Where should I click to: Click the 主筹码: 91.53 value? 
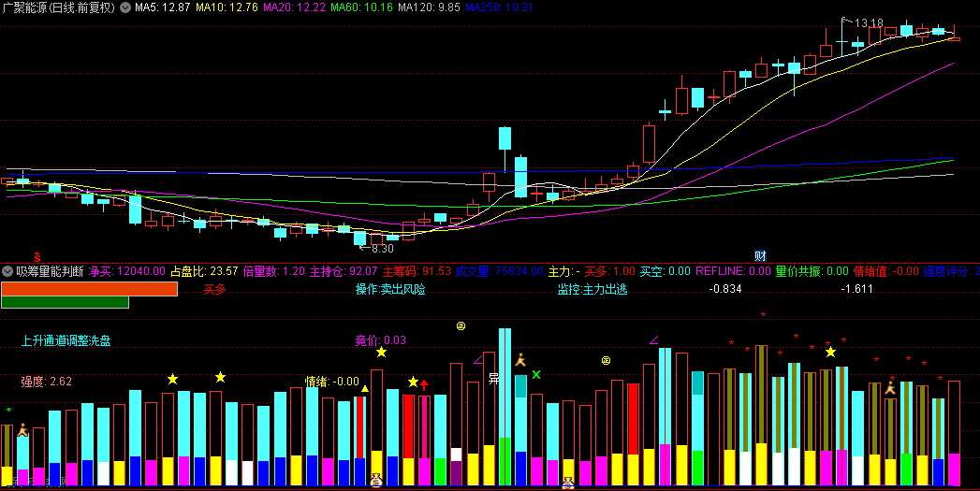pyautogui.click(x=417, y=271)
